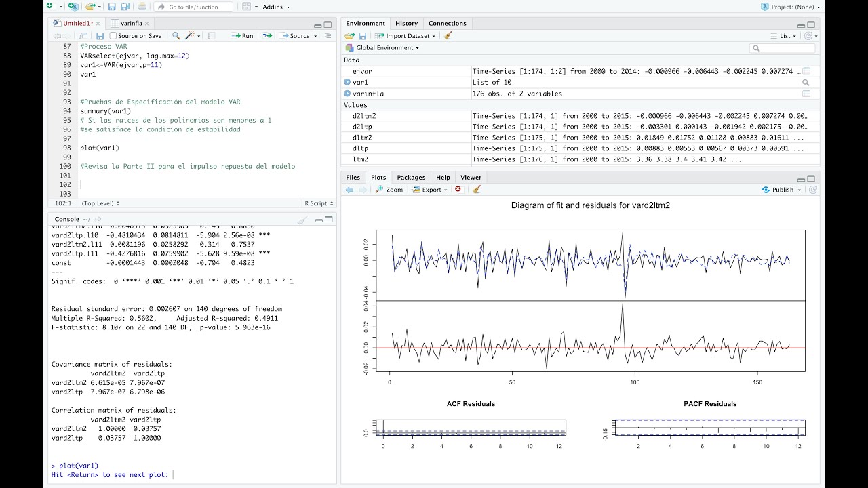Click the document outline icon
The width and height of the screenshot is (868, 488).
[328, 36]
